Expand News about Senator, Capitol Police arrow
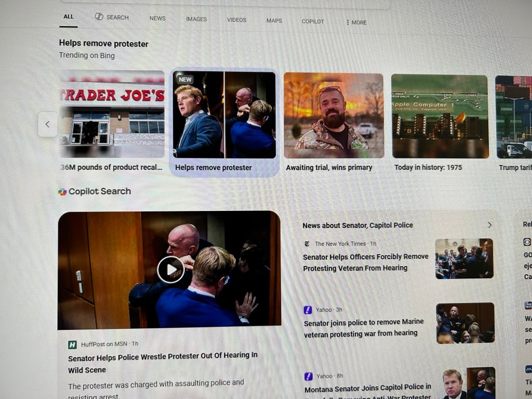The image size is (532, 399). 489,225
